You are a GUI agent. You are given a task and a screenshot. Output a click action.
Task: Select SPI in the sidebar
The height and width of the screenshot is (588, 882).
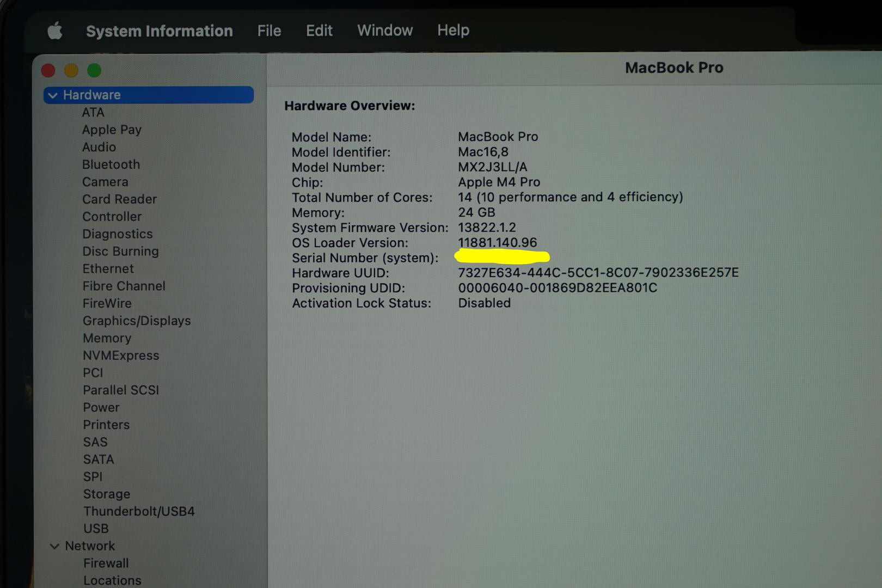click(x=93, y=477)
